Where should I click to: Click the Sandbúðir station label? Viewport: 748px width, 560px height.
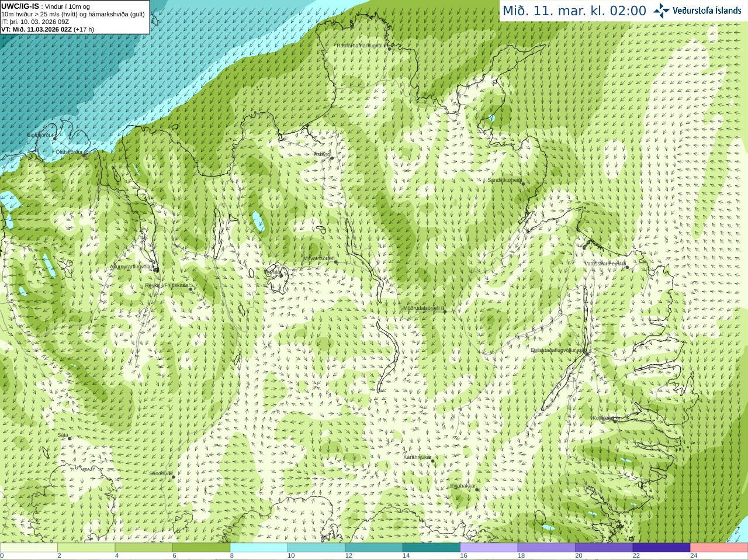pyautogui.click(x=160, y=473)
